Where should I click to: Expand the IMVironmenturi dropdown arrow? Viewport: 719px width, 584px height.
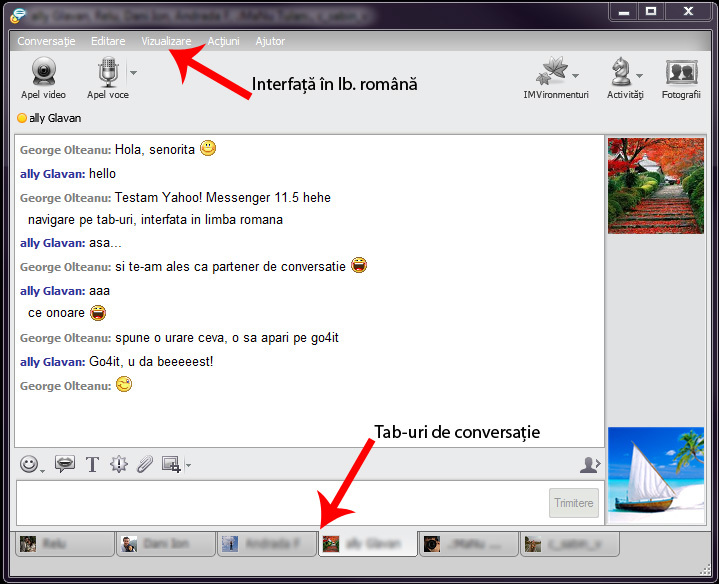click(x=575, y=75)
